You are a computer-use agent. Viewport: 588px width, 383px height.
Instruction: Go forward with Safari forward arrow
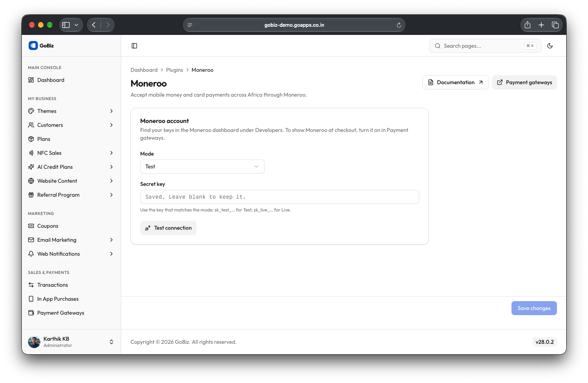tap(108, 25)
